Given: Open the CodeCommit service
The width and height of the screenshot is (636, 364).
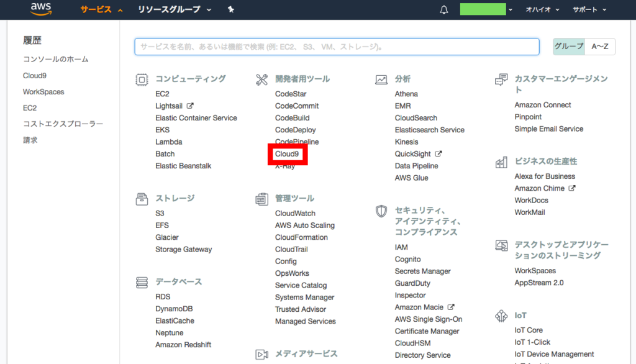Looking at the screenshot, I should pyautogui.click(x=297, y=106).
